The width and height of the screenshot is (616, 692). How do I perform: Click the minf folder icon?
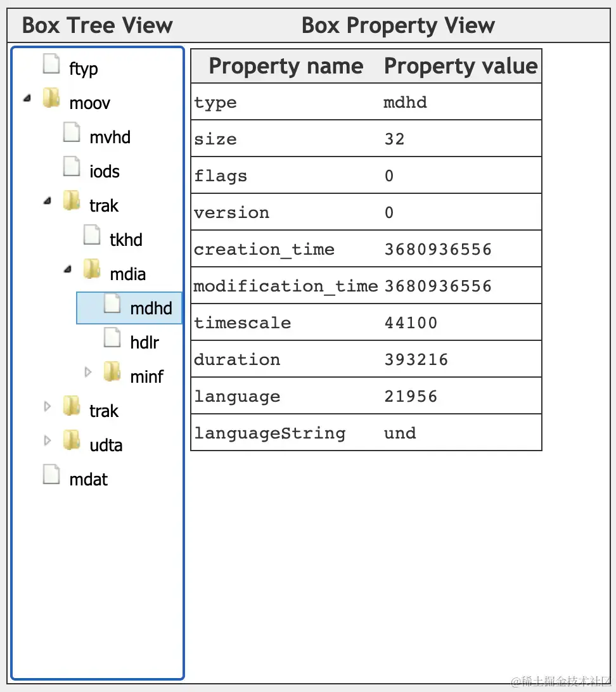(x=112, y=371)
